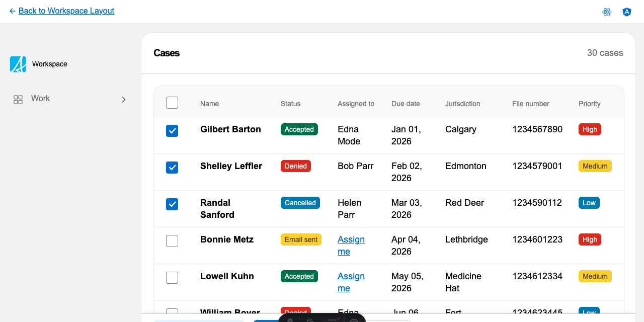Click Denied badge in Shelley Leffler row
Screen dimensions: 644x322
296,166
